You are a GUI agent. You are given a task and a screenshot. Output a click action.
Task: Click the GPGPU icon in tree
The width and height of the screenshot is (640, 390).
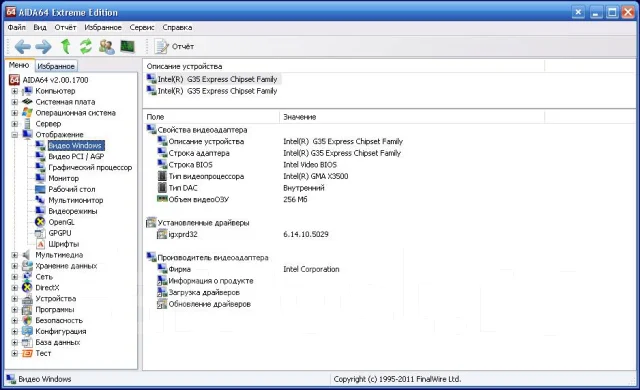coord(40,233)
